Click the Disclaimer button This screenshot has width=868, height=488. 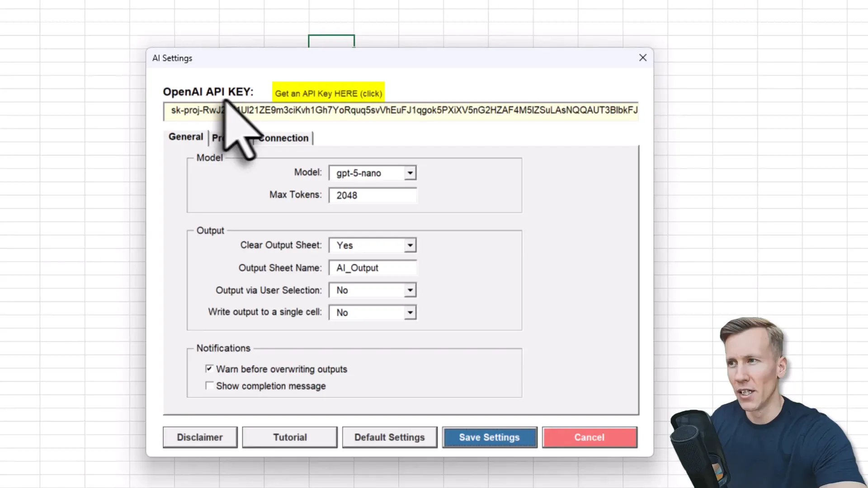pyautogui.click(x=200, y=437)
